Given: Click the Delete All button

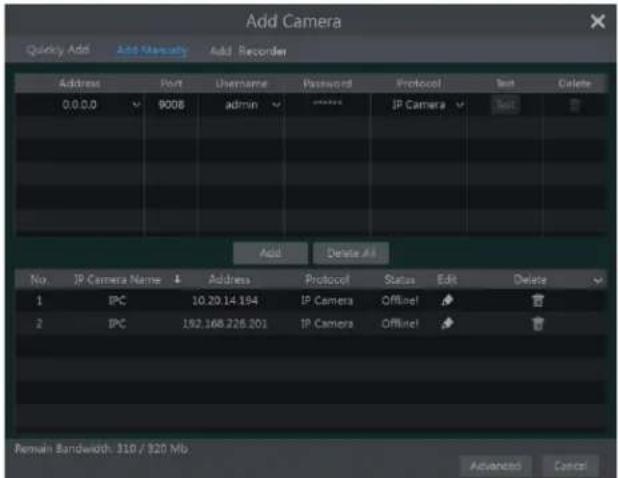Looking at the screenshot, I should click(x=351, y=253).
